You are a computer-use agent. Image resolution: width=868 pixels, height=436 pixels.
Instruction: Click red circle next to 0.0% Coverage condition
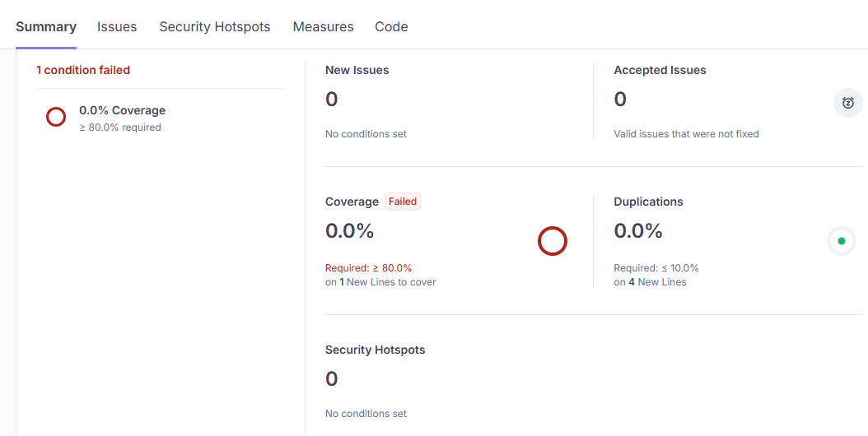coord(56,117)
